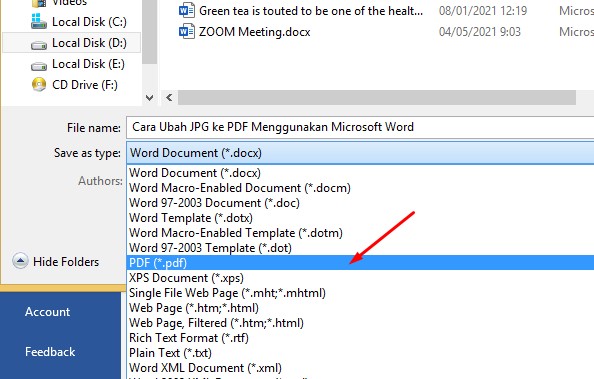The height and width of the screenshot is (379, 594).
Task: Click the navigation pane scroll down arrow
Action: [150, 98]
